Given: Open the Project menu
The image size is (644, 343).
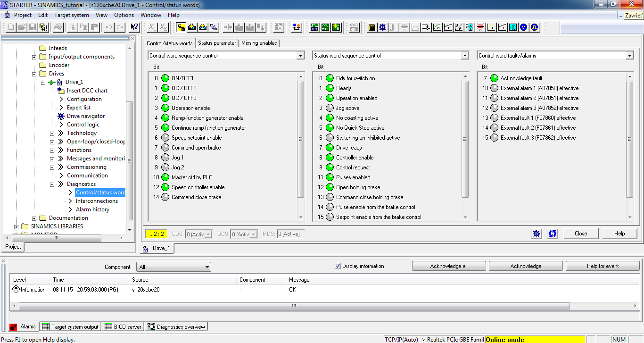Looking at the screenshot, I should [x=23, y=15].
